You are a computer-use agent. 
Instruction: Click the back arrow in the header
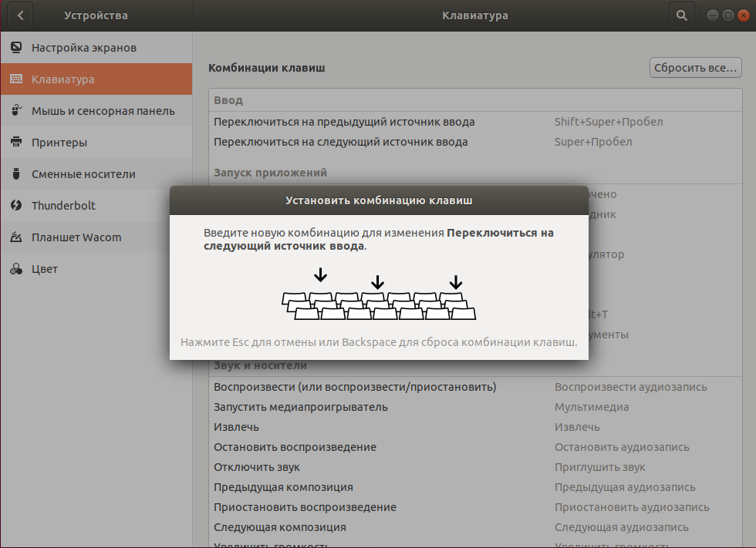click(x=20, y=15)
